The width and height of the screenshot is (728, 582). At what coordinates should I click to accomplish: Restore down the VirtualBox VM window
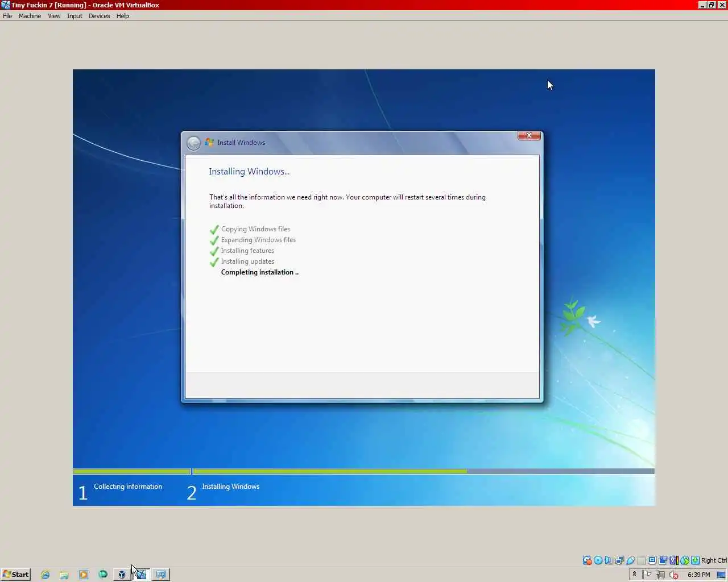coord(712,5)
